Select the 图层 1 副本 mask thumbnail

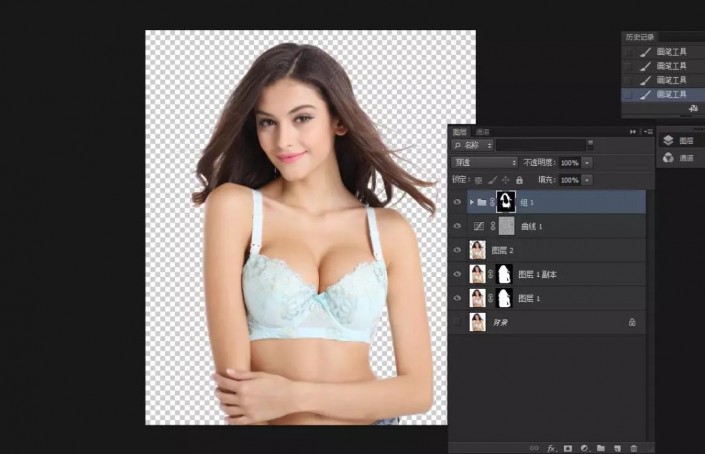(x=504, y=274)
